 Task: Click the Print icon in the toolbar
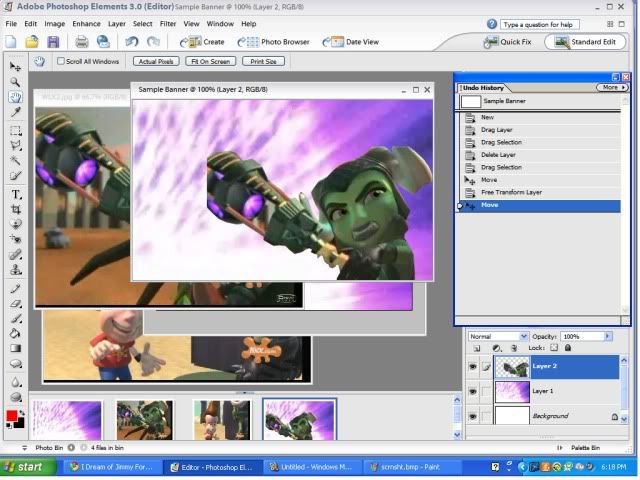coord(81,42)
